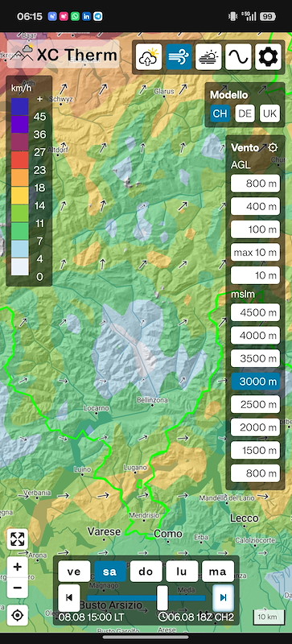Tap the fullscreen expand map icon

pos(17,539)
